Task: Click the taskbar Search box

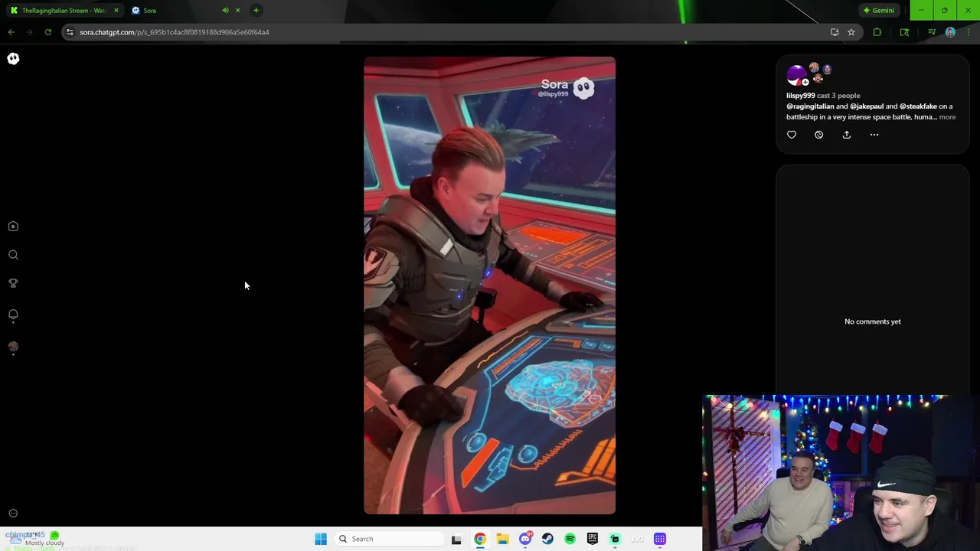Action: 387,539
